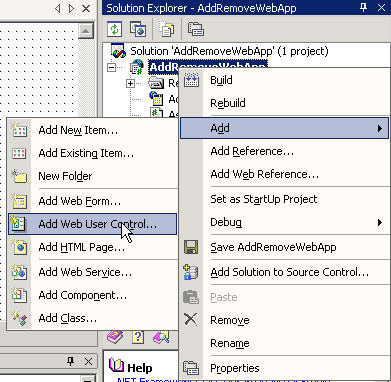Image resolution: width=391 pixels, height=382 pixels.
Task: Click the Show All Files toolbar icon
Action: point(167,29)
